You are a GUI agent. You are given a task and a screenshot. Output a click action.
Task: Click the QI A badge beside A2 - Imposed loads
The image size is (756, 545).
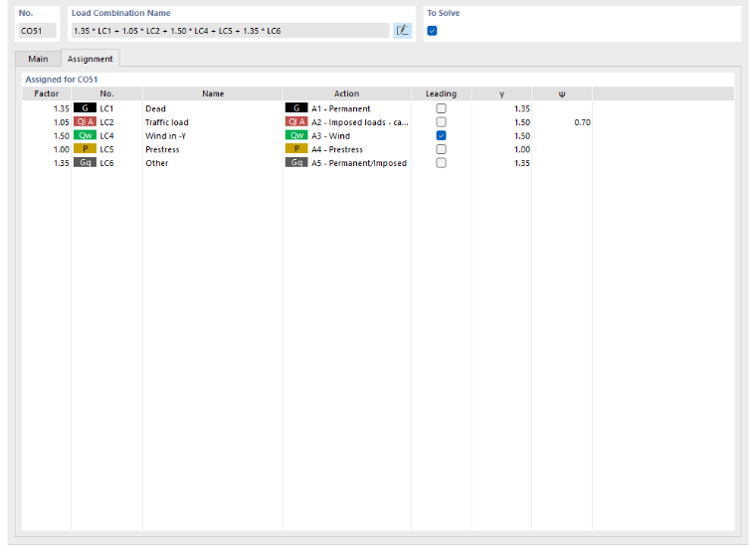(296, 122)
